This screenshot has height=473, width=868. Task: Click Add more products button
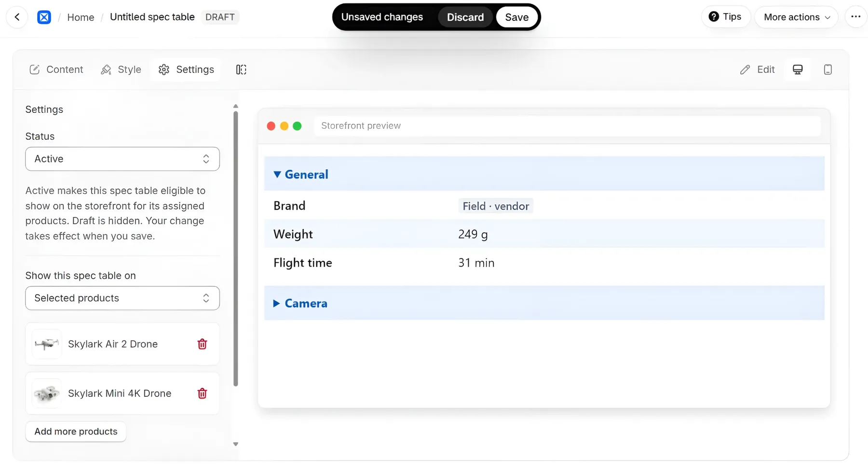[76, 432]
